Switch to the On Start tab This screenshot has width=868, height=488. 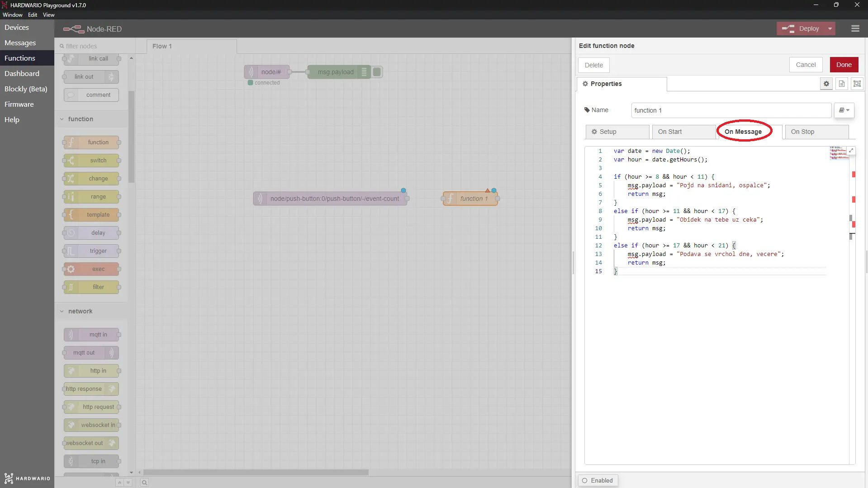point(684,132)
